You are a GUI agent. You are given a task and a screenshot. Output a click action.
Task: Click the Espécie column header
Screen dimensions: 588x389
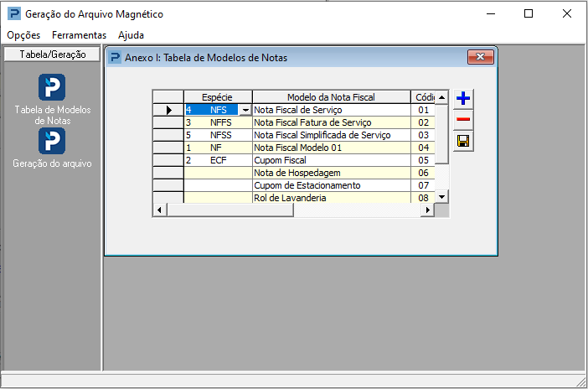tap(218, 97)
